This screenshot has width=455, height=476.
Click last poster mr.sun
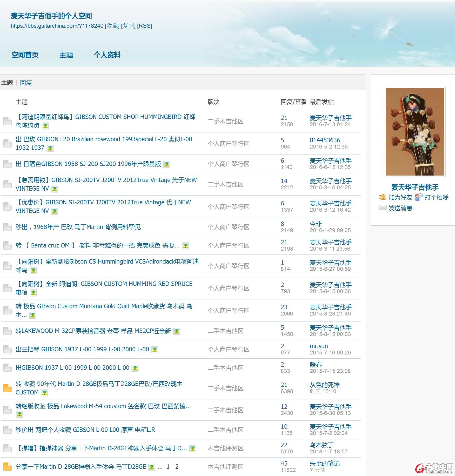click(319, 346)
